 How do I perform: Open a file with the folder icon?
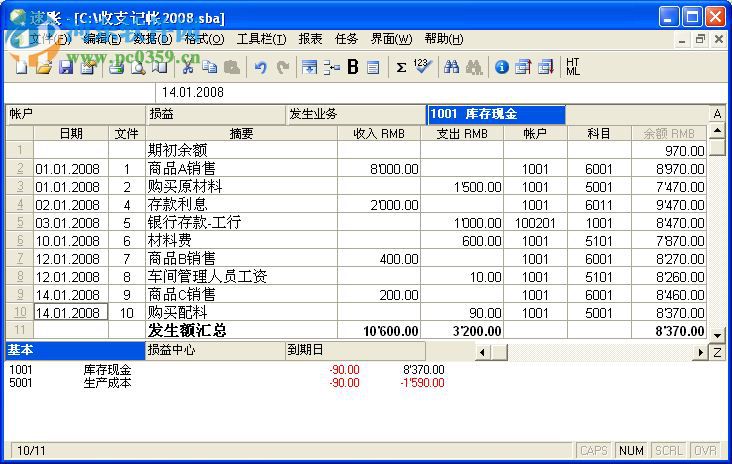(44, 67)
